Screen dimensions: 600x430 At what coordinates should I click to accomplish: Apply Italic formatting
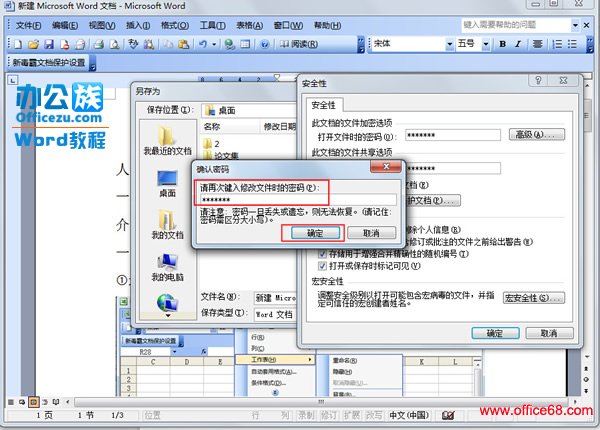tap(518, 44)
